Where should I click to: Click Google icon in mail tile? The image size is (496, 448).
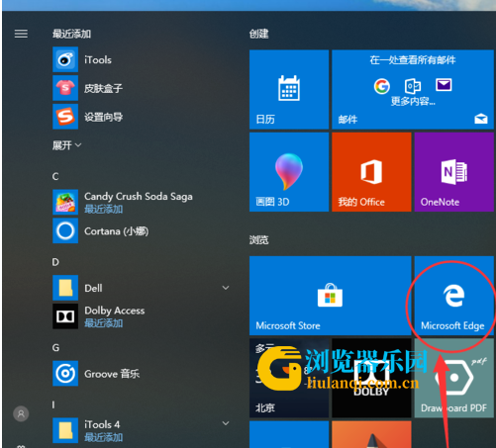382,86
